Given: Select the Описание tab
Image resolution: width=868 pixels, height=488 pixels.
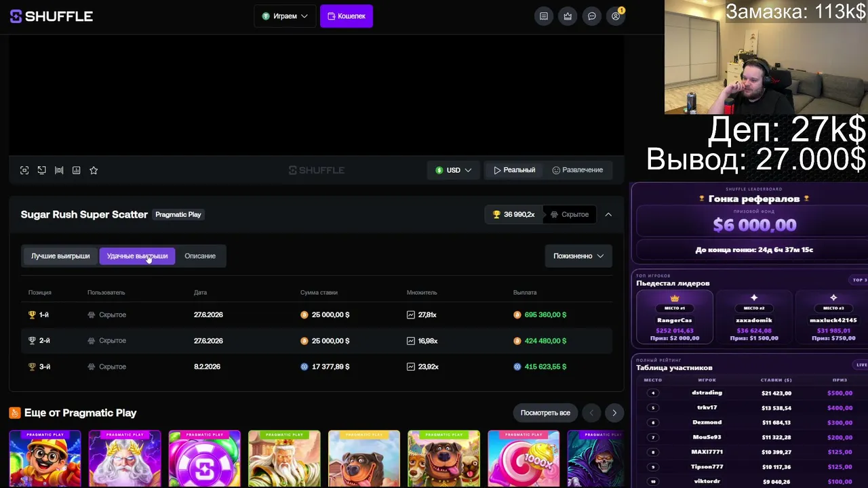Looking at the screenshot, I should point(200,256).
